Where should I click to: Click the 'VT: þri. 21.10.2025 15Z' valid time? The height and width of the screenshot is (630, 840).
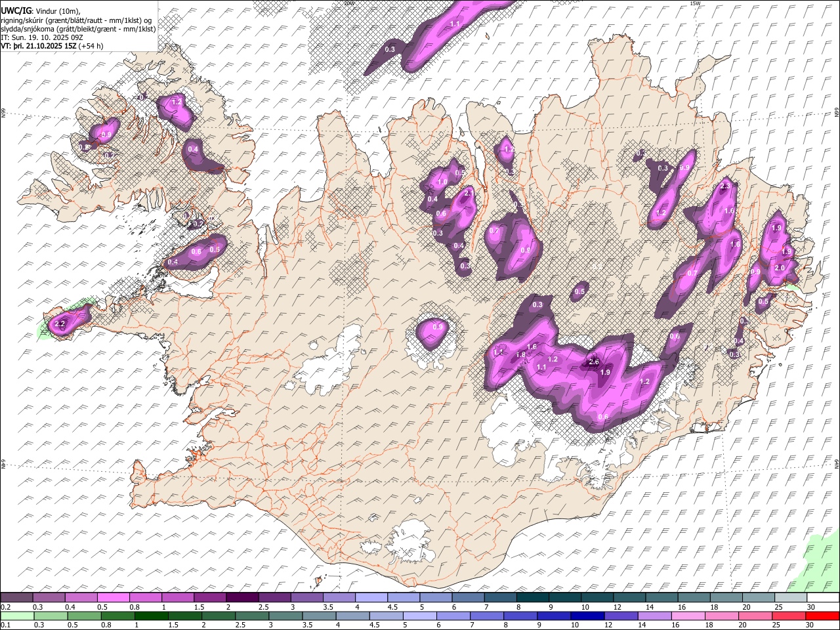coord(39,47)
